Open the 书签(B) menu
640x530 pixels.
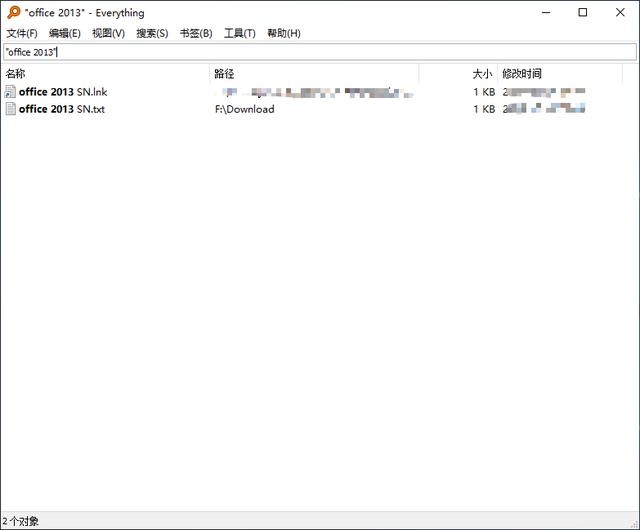pyautogui.click(x=196, y=33)
